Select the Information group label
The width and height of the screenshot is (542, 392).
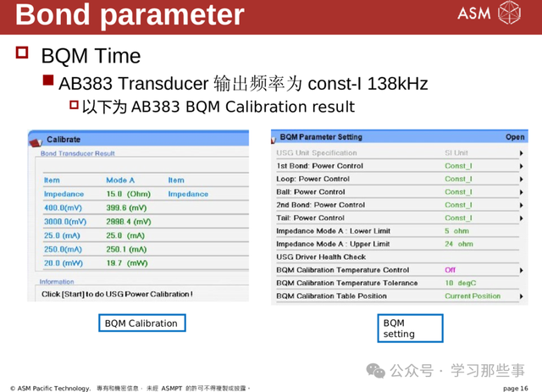click(57, 282)
